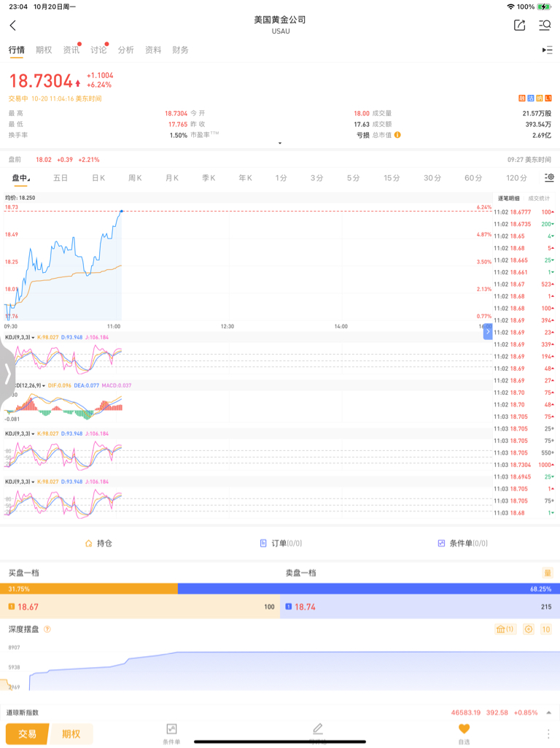Switch to 成交统计 tab in tick panel
The width and height of the screenshot is (560, 748).
pyautogui.click(x=539, y=198)
